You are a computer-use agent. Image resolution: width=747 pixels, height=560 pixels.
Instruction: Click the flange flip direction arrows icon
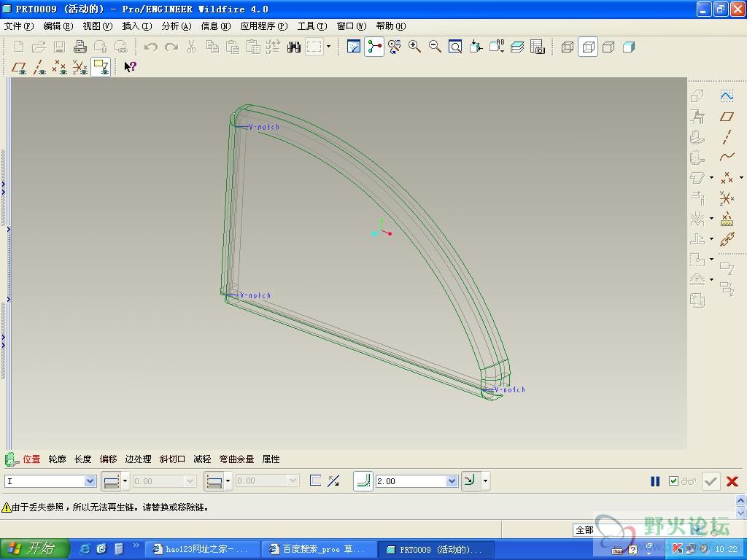pyautogui.click(x=333, y=481)
